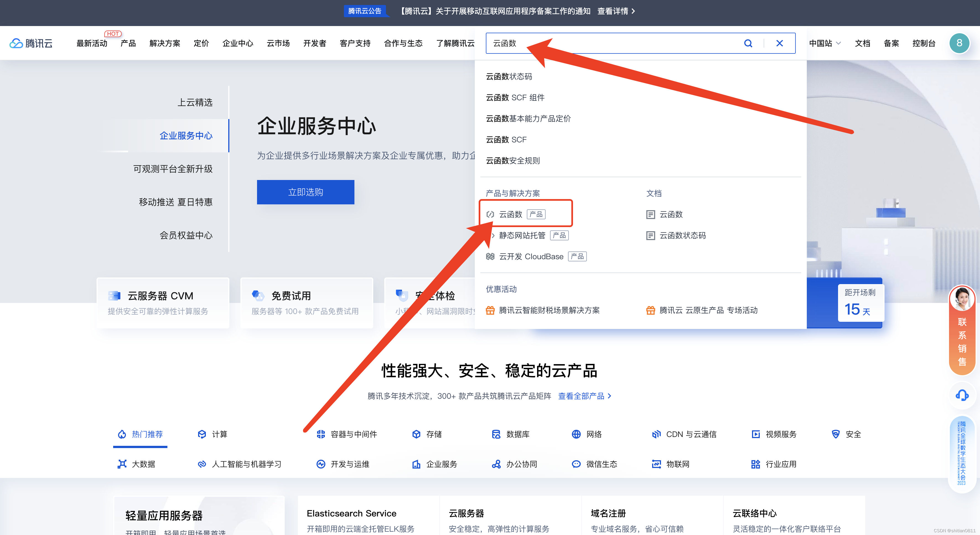Click the document icon beside 云函数状态码
This screenshot has width=980, height=535.
tap(650, 235)
